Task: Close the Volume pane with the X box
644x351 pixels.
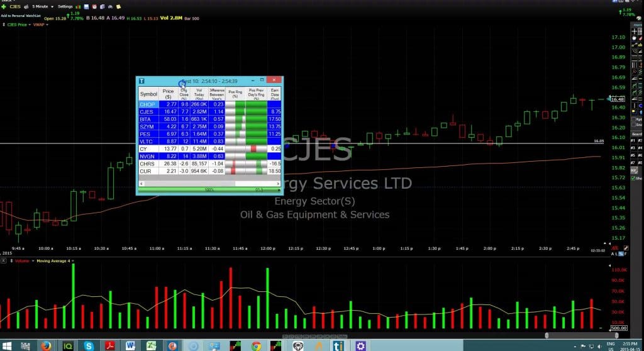Action: click(3, 260)
